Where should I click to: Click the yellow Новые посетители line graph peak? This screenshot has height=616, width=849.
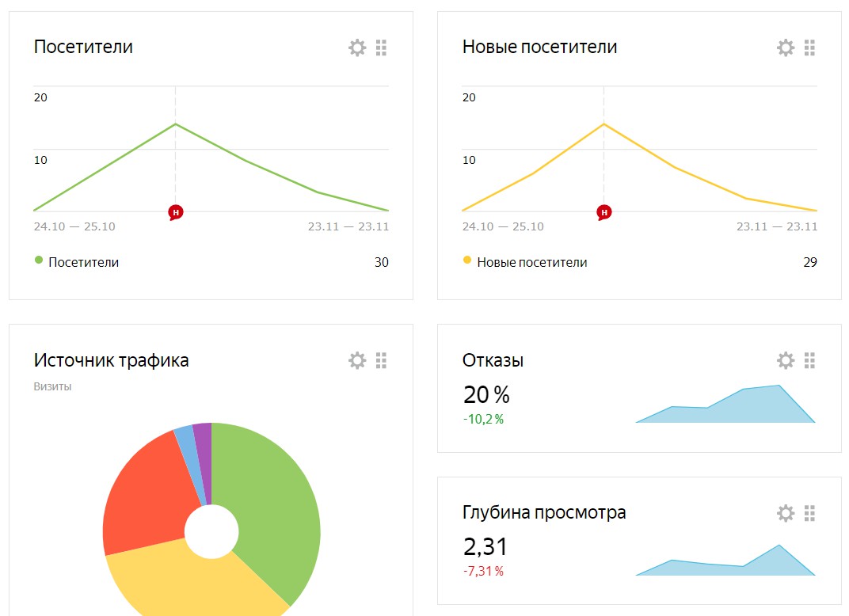pyautogui.click(x=604, y=124)
